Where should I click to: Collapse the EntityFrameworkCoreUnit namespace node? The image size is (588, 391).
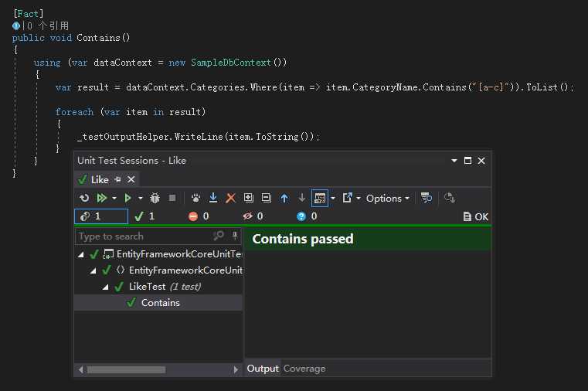[x=93, y=270]
